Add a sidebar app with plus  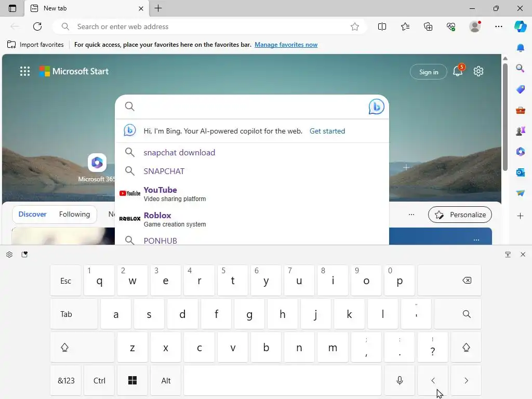[520, 216]
